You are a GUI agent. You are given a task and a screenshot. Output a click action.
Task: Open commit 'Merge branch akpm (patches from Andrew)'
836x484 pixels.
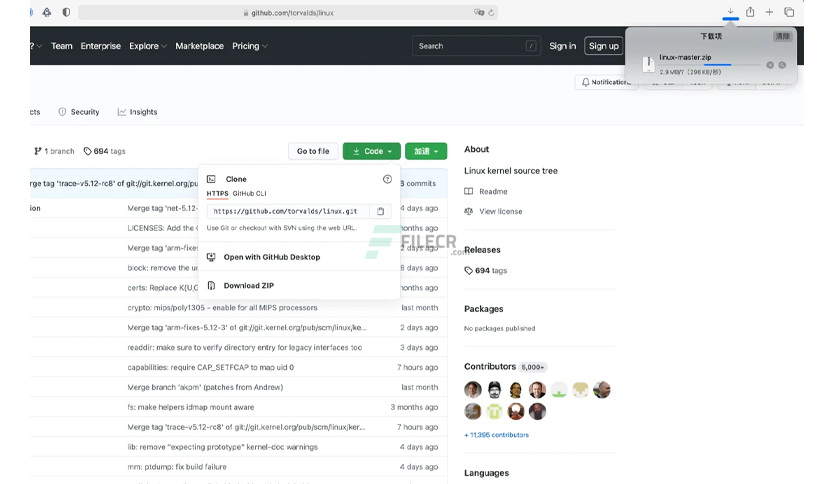point(205,388)
